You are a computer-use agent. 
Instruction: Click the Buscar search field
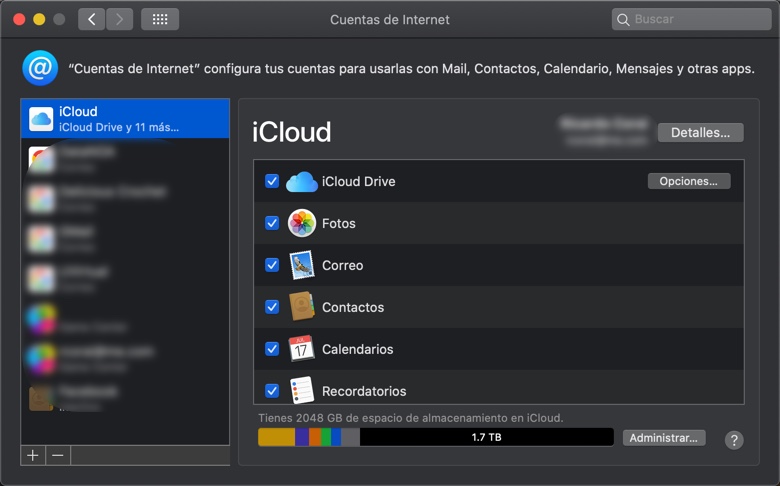691,19
